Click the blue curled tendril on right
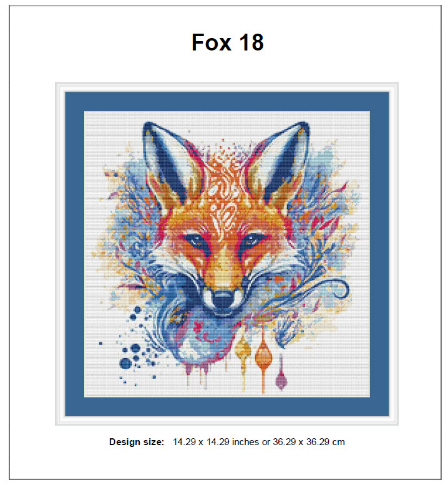448x485 pixels. 336,287
